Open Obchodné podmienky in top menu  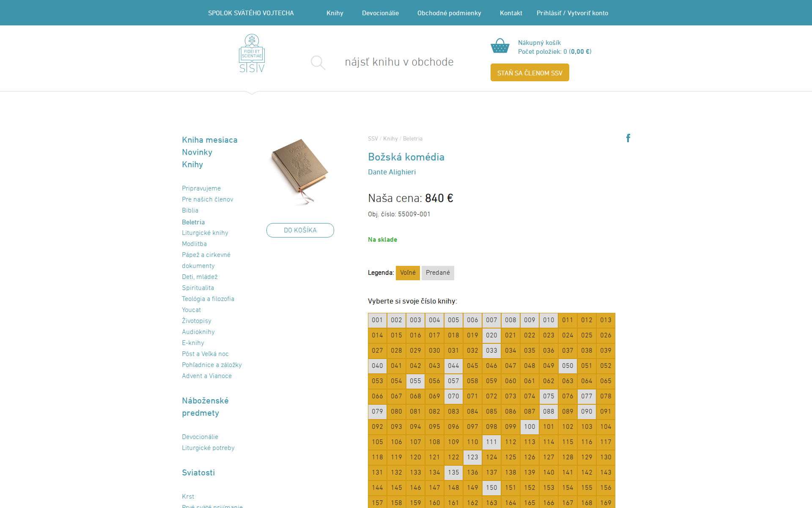(x=449, y=13)
